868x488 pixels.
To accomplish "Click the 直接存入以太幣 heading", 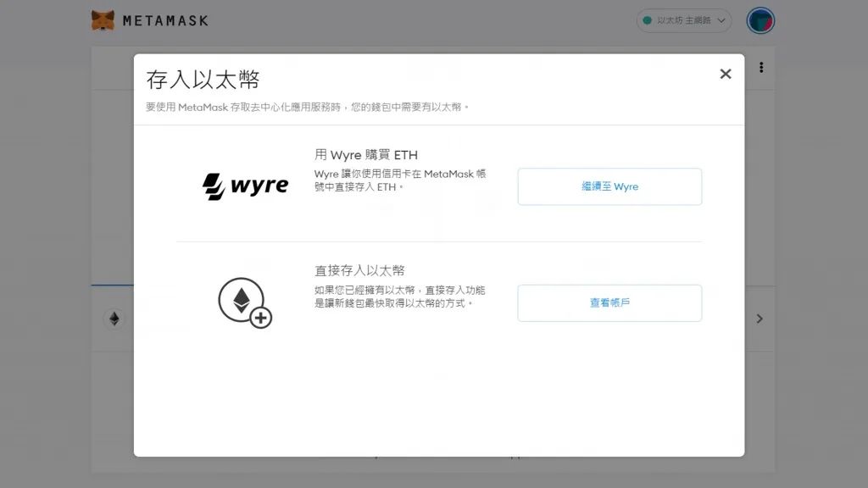I will click(359, 270).
